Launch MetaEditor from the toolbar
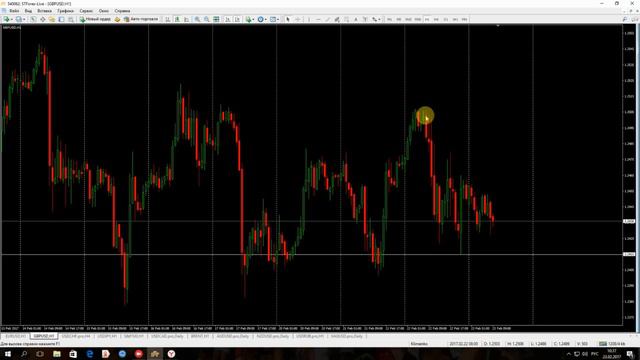This screenshot has width=640, height=360. (x=117, y=19)
